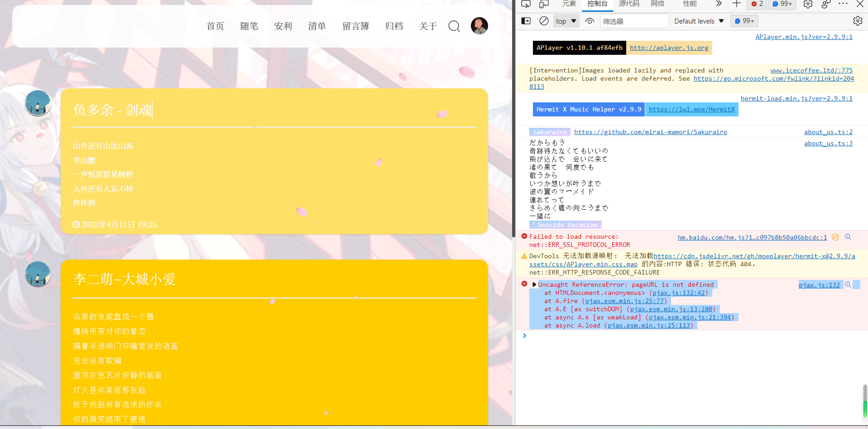Switch to the 元素 (Elements) tab
868x429 pixels.
pos(569,4)
